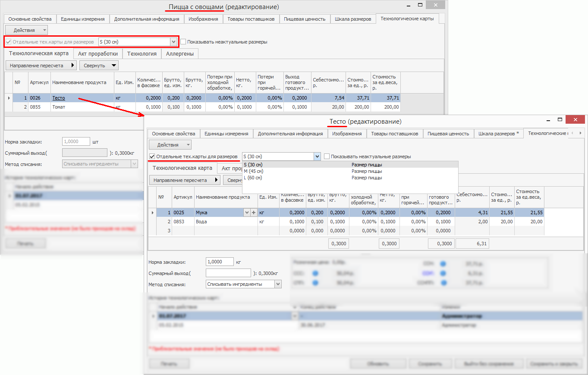Minimize the Пицца с овощами window
Screen dimensions: 588x375
point(409,6)
